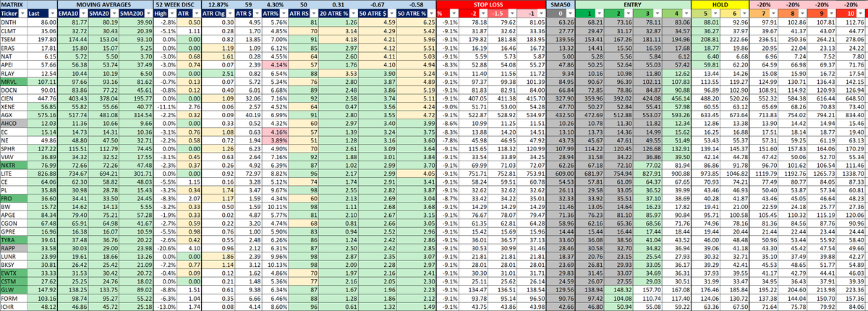This screenshot has width=868, height=311.
Task: Select the green GLW ticker cell
Action: [14, 289]
